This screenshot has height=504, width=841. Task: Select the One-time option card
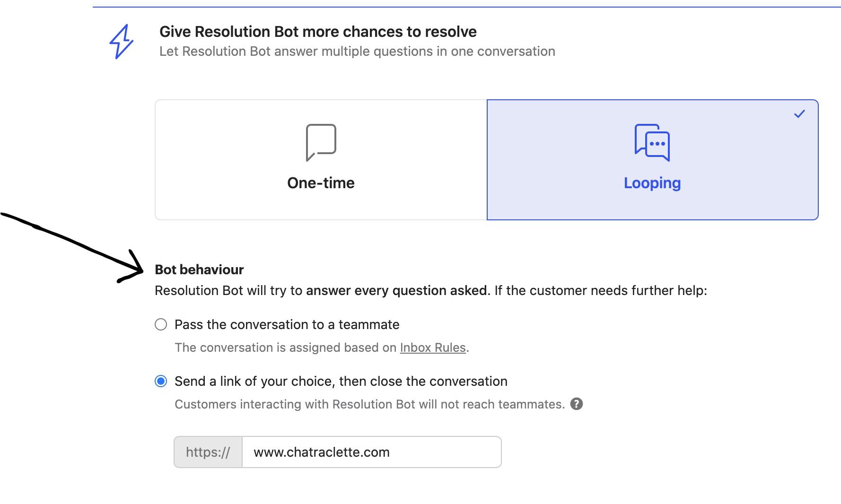[321, 160]
